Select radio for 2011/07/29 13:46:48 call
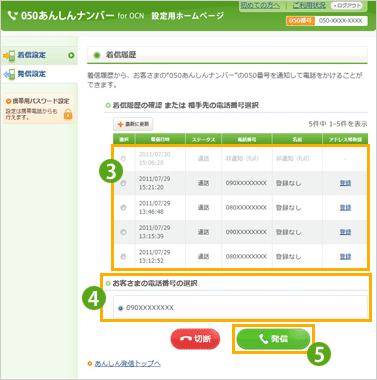Screen dimensions: 377x380 [x=123, y=208]
